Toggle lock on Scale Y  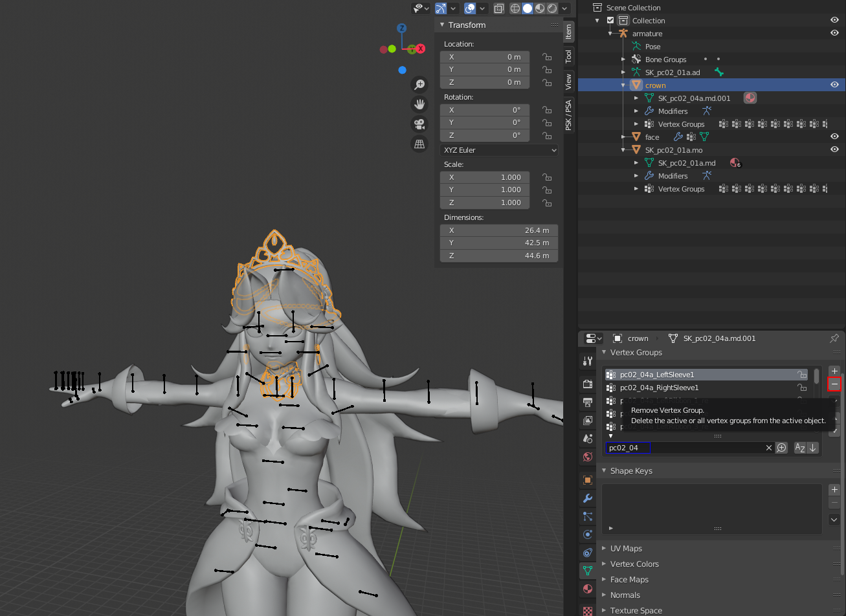[547, 190]
